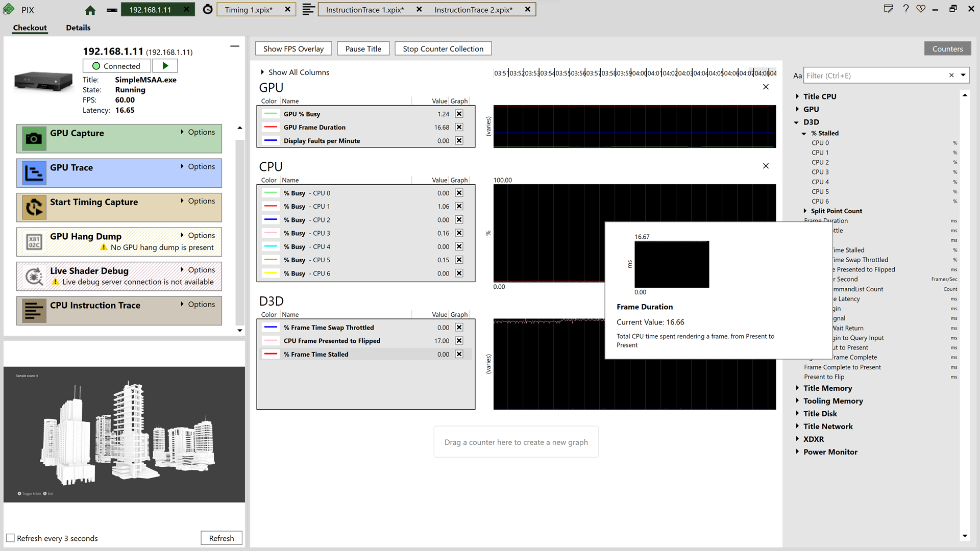
Task: Open the InstructionTrace 2.xpix tab
Action: [473, 10]
